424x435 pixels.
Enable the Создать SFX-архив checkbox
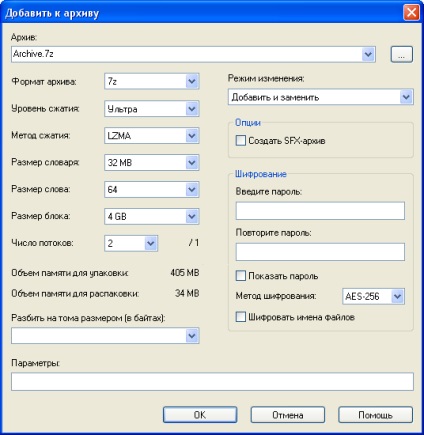241,140
